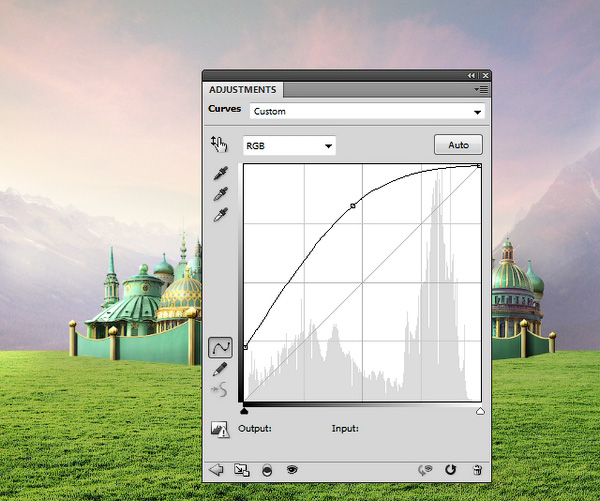Collapse the panel with double-arrow icon

pos(471,75)
